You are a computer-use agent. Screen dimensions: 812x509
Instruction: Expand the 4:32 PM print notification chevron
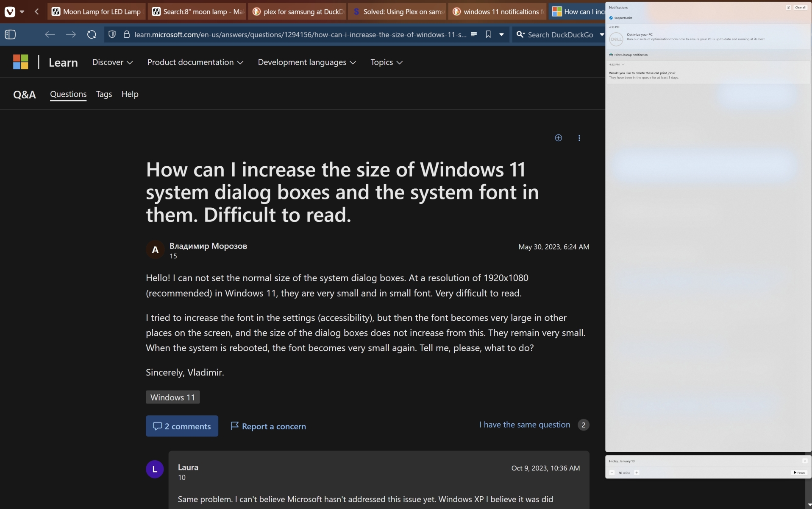623,64
